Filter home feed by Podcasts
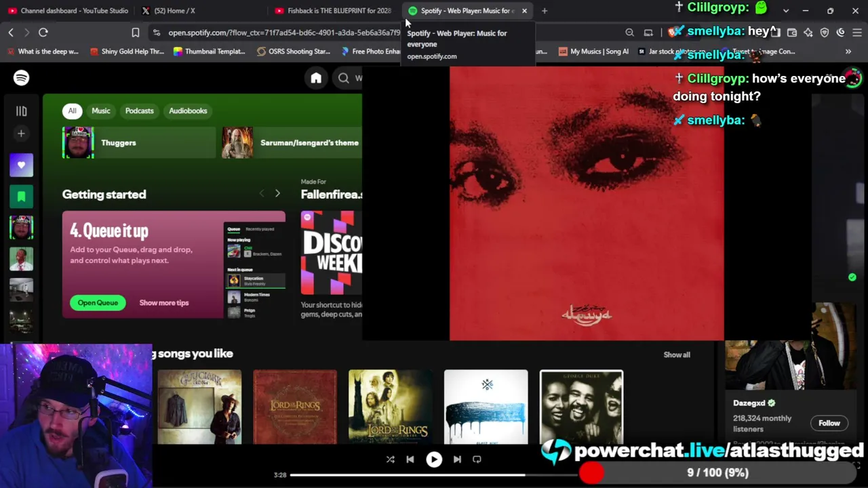The image size is (868, 488). [140, 110]
